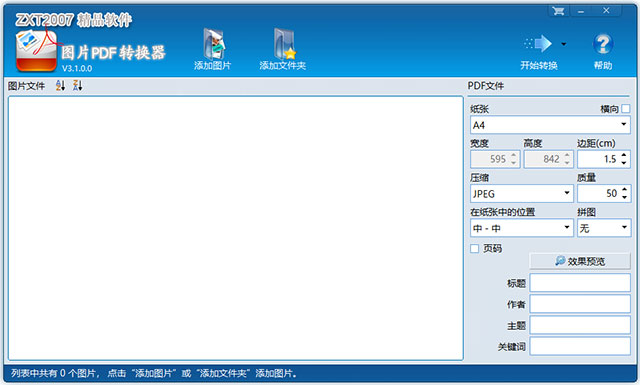Viewport: 640px width, 385px height.
Task: Click the 图片文件 panel label
Action: tap(27, 86)
